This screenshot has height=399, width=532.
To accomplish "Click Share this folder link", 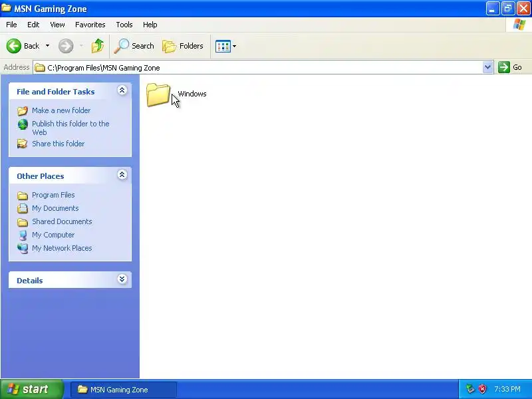I will pyautogui.click(x=59, y=144).
